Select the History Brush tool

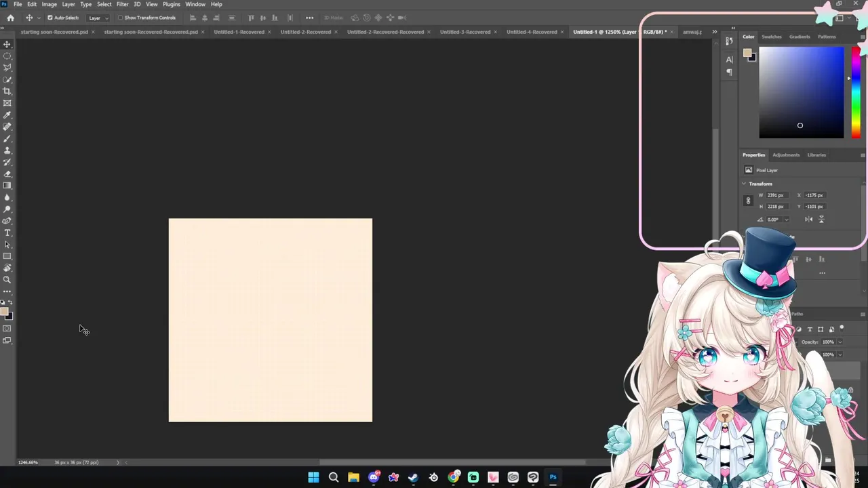tap(7, 162)
